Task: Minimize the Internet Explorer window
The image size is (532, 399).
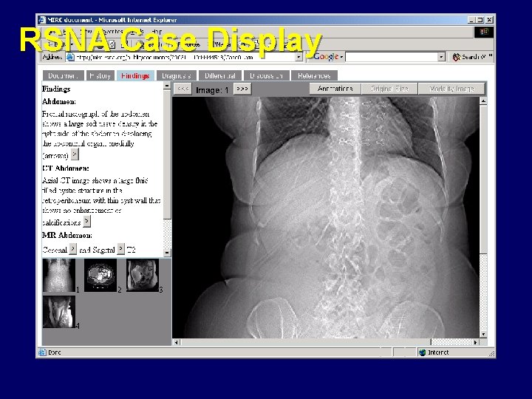Action: pyautogui.click(x=472, y=20)
